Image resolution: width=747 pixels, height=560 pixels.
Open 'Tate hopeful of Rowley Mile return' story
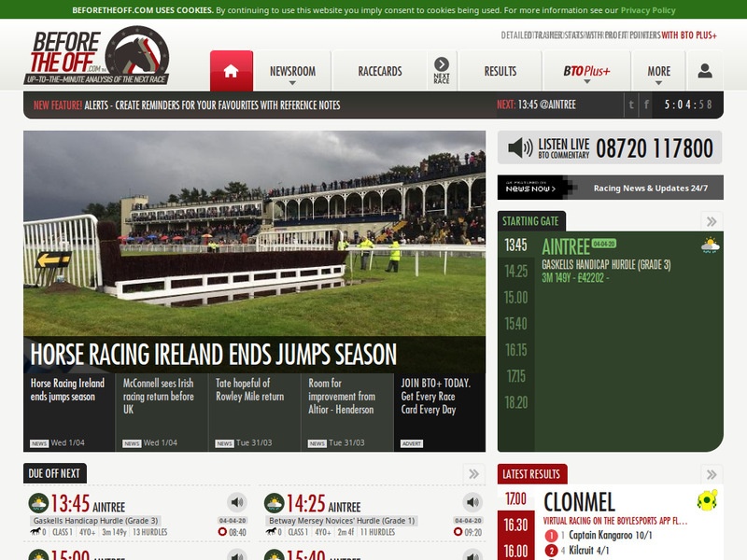[254, 412]
